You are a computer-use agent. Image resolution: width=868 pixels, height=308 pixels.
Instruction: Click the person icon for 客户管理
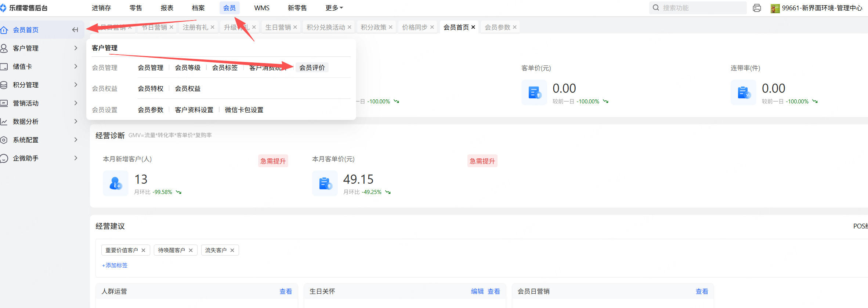[x=4, y=48]
